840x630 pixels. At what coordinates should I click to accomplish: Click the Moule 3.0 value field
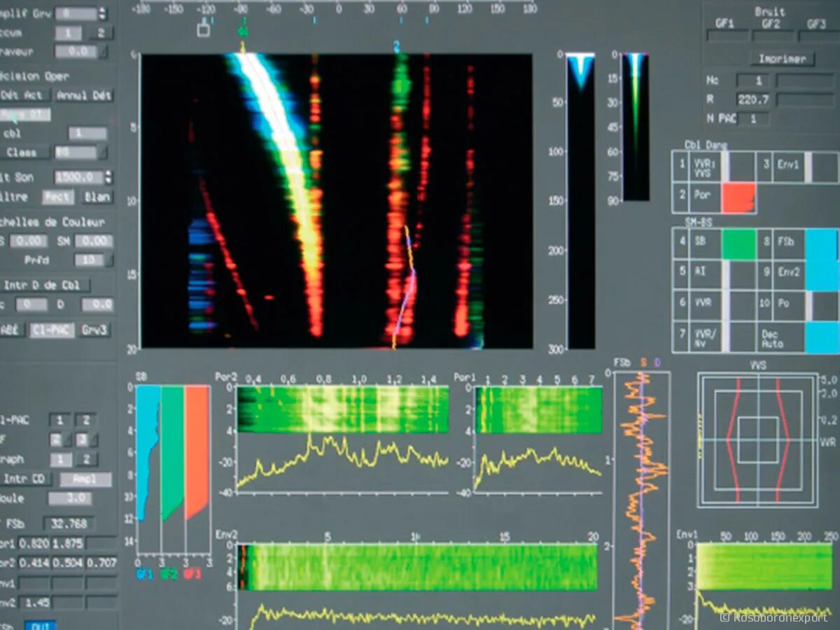pos(70,498)
